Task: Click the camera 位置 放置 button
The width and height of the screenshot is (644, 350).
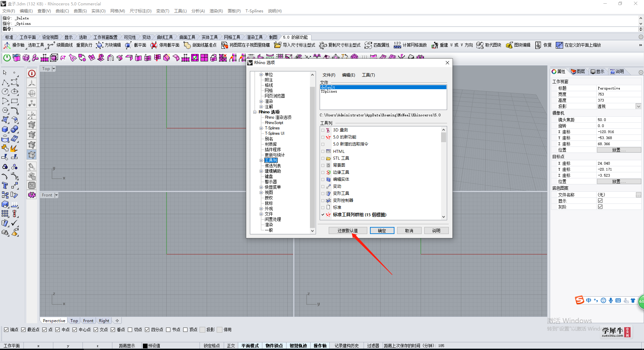Action: point(619,150)
